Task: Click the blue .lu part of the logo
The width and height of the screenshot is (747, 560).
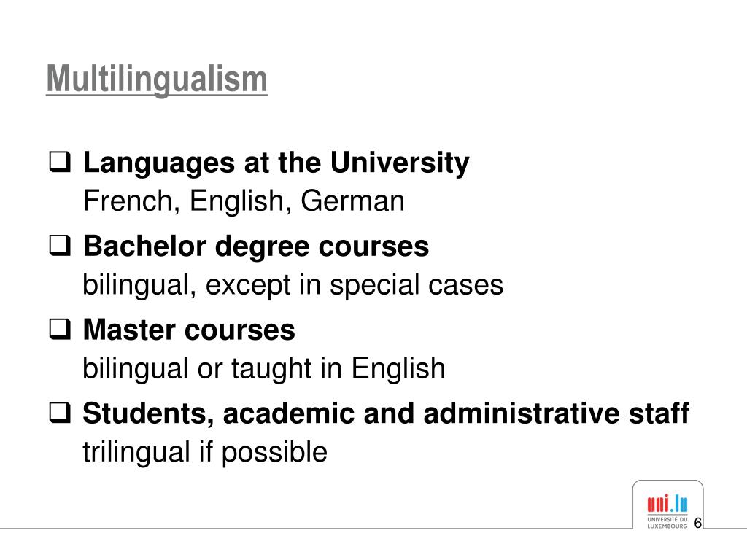Action: click(x=679, y=503)
